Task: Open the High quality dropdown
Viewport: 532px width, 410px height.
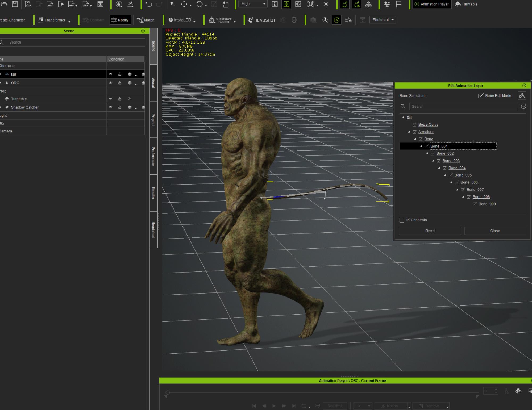Action: point(253,4)
